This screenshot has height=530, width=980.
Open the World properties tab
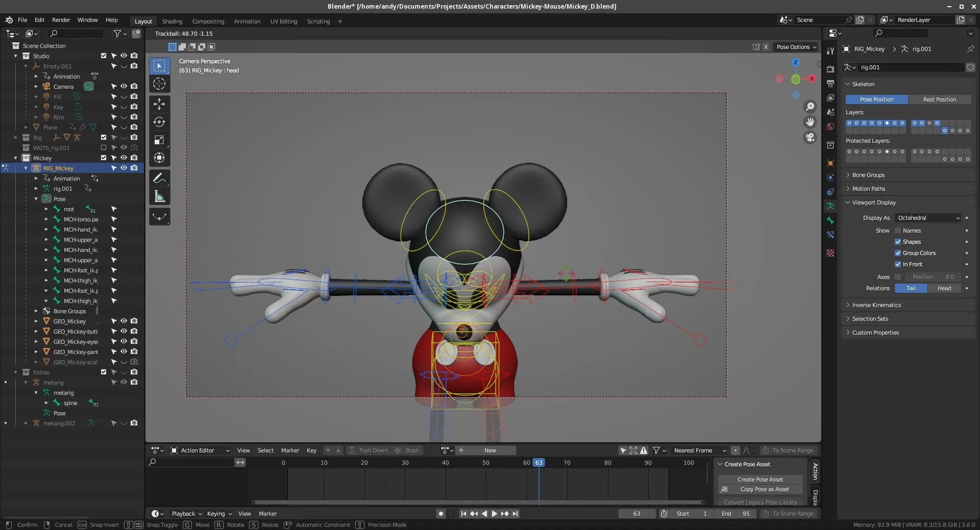click(830, 127)
